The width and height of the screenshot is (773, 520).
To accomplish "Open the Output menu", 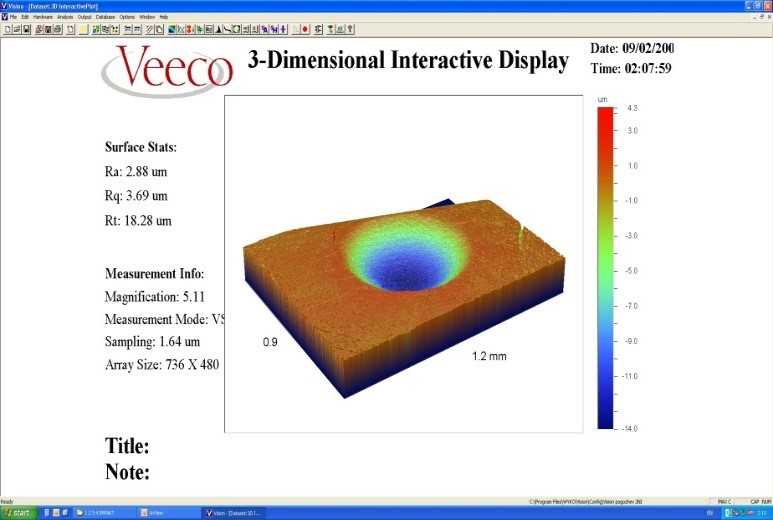I will [x=84, y=17].
